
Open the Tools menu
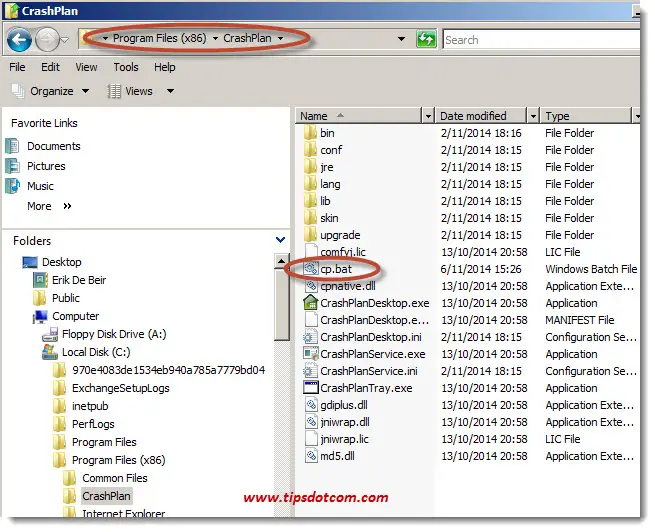coord(126,67)
